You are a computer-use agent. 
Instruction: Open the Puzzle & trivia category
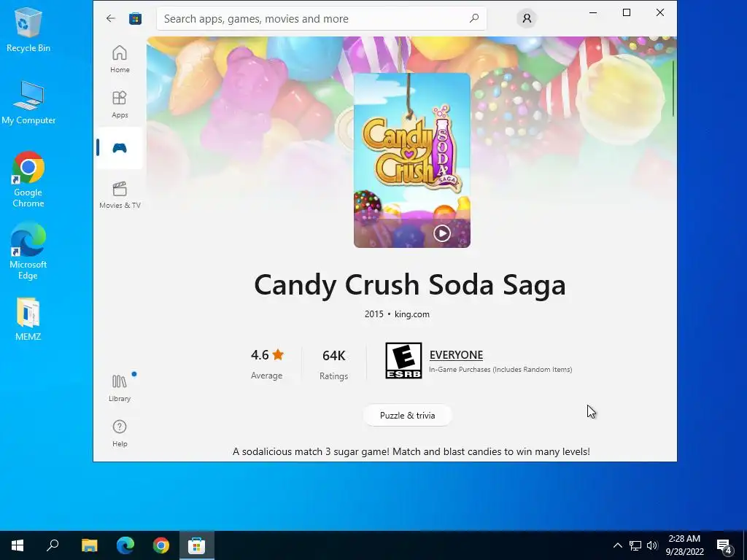(407, 415)
